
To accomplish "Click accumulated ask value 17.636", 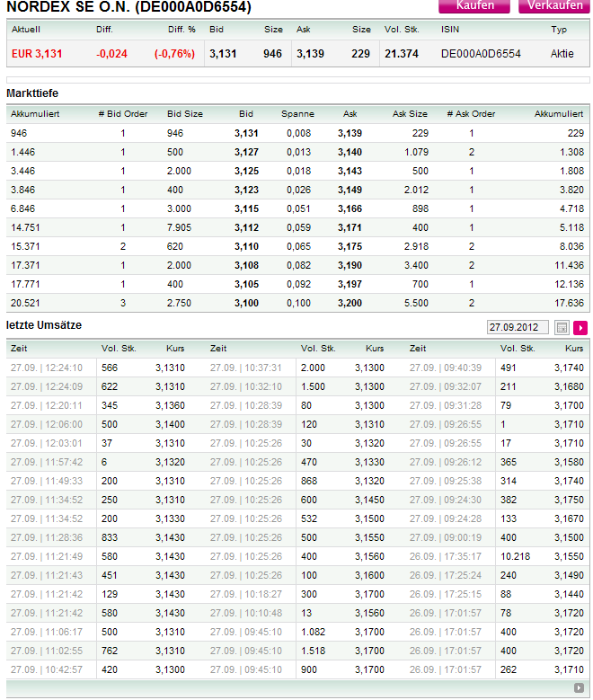I will pyautogui.click(x=569, y=303).
